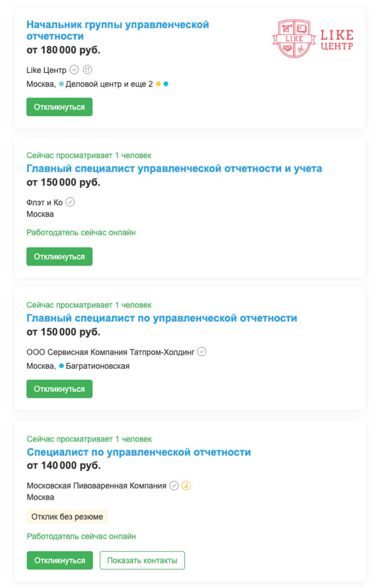Open Главный специалист управленческой отчетности и учета vacancy
This screenshot has height=588, width=380.
pyautogui.click(x=174, y=168)
